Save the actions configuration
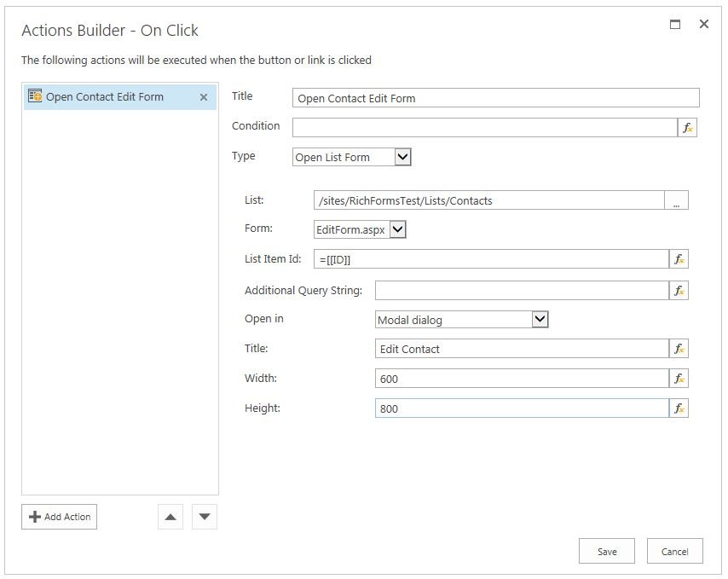728x579 pixels. [607, 552]
